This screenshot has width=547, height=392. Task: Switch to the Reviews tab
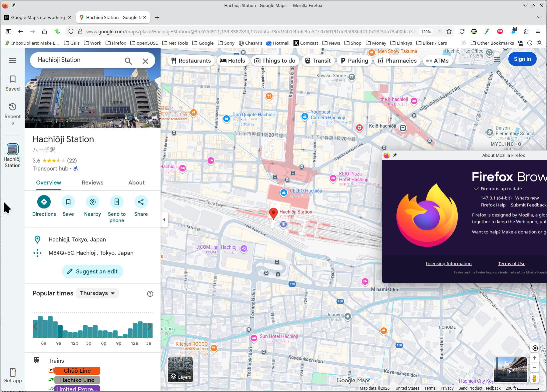[93, 183]
